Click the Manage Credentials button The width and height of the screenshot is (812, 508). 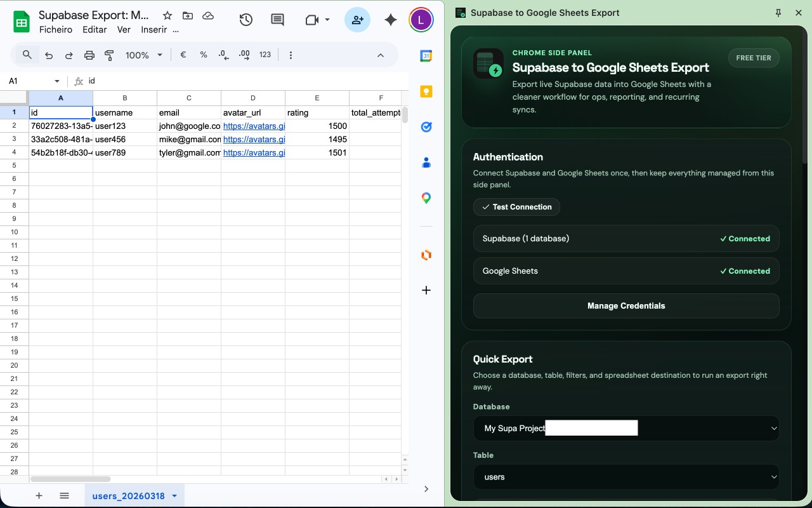click(626, 306)
